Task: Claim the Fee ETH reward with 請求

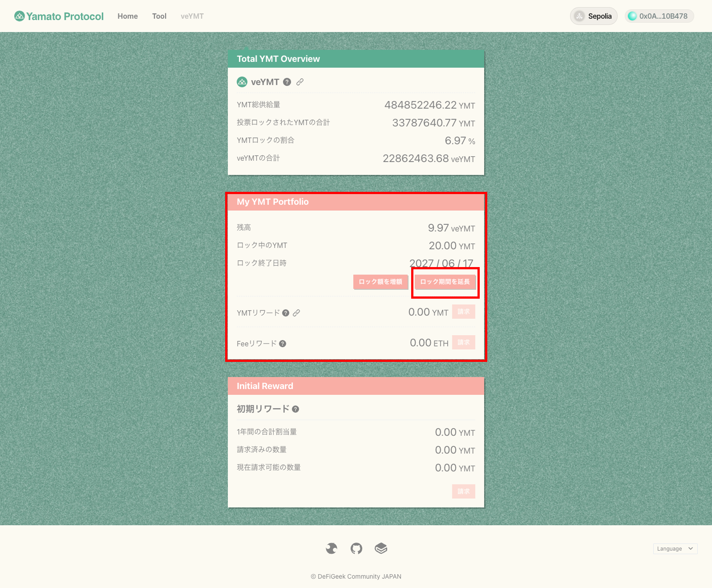Action: [x=464, y=342]
